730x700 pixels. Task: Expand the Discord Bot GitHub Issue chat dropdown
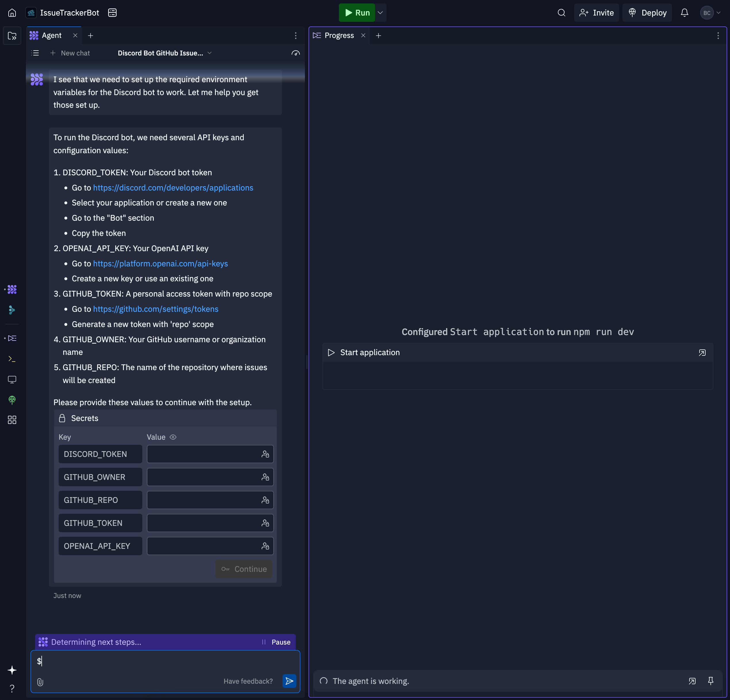[209, 53]
